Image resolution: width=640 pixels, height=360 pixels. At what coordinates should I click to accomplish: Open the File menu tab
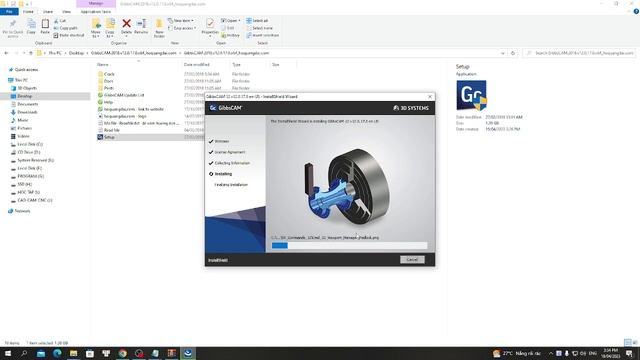point(9,12)
